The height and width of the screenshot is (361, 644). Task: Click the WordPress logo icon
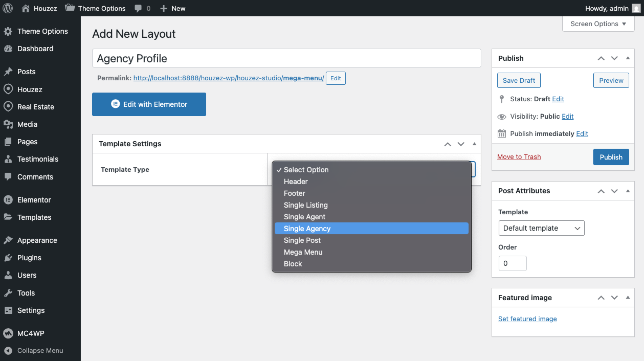click(8, 8)
